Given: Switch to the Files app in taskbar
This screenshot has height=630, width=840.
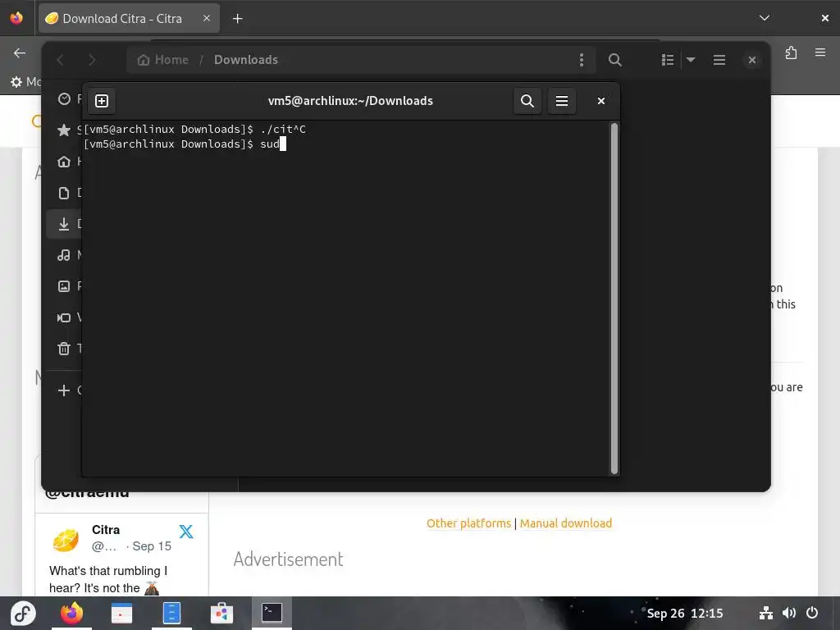Looking at the screenshot, I should click(171, 613).
